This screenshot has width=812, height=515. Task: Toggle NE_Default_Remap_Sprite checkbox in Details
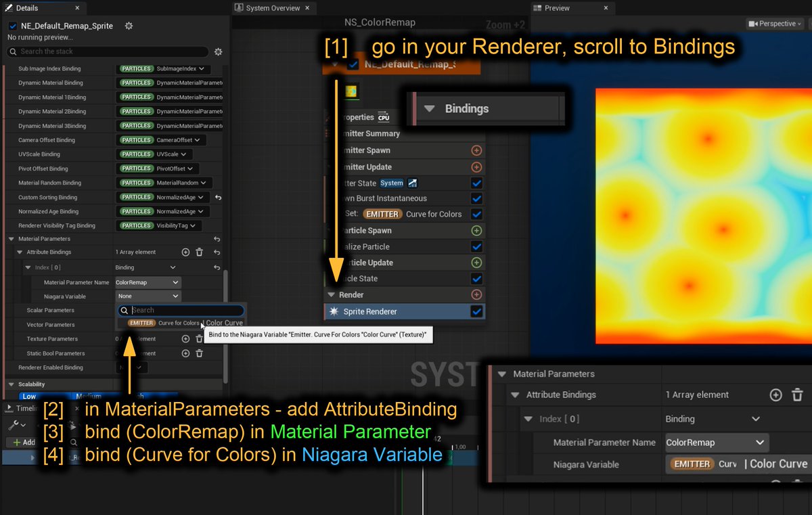pos(12,26)
